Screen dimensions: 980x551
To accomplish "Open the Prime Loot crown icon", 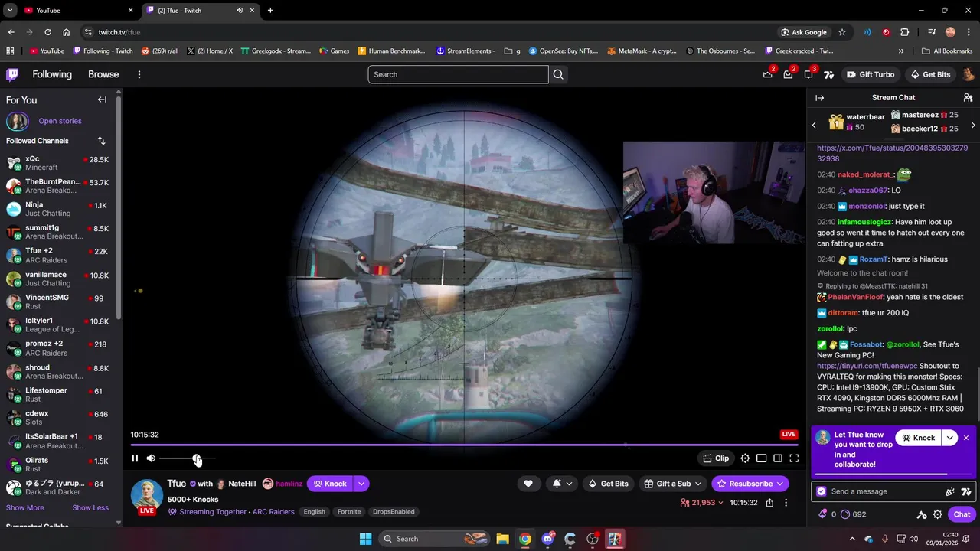I will click(768, 74).
